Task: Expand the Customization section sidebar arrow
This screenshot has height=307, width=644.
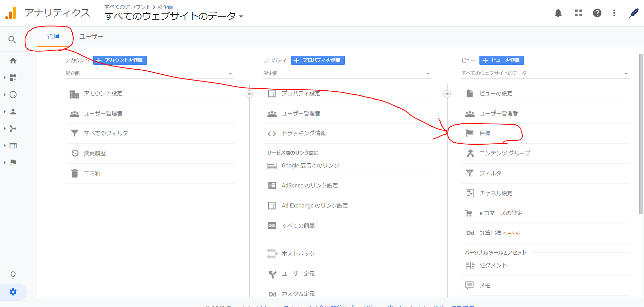Action: pyautogui.click(x=4, y=78)
